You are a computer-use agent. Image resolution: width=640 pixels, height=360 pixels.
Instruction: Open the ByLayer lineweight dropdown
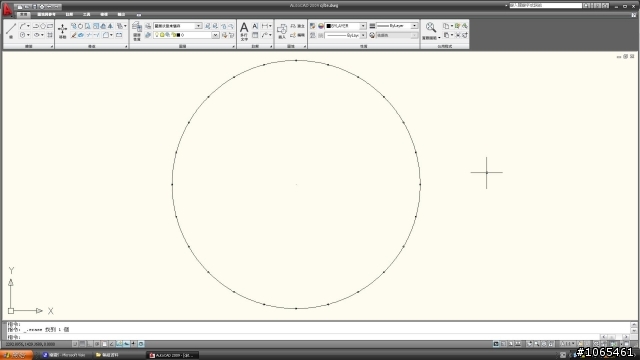[414, 26]
